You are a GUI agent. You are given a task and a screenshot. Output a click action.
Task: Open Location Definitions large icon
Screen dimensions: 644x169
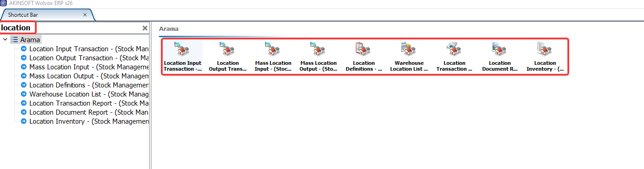tap(363, 57)
